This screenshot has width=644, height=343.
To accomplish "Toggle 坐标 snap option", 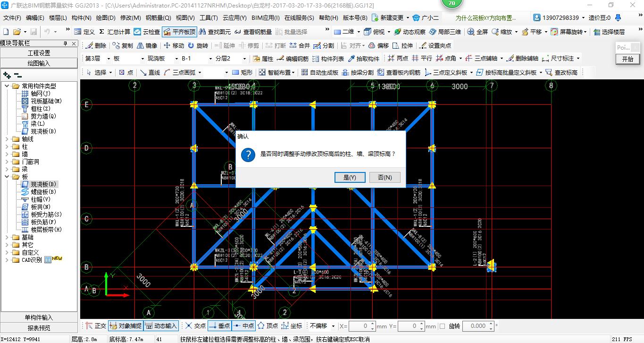I will (x=292, y=326).
